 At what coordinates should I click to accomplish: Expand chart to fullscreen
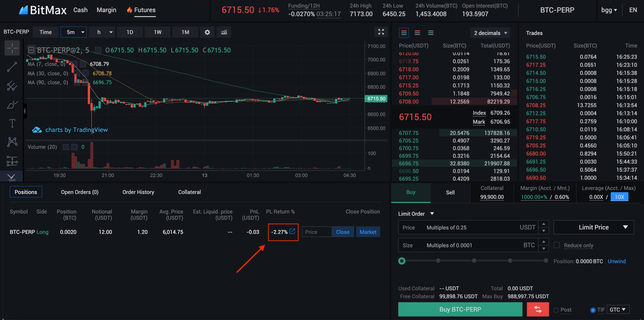(x=381, y=32)
